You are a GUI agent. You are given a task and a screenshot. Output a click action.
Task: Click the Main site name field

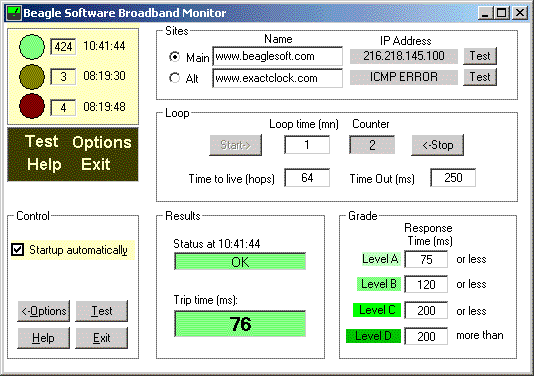[x=278, y=56]
